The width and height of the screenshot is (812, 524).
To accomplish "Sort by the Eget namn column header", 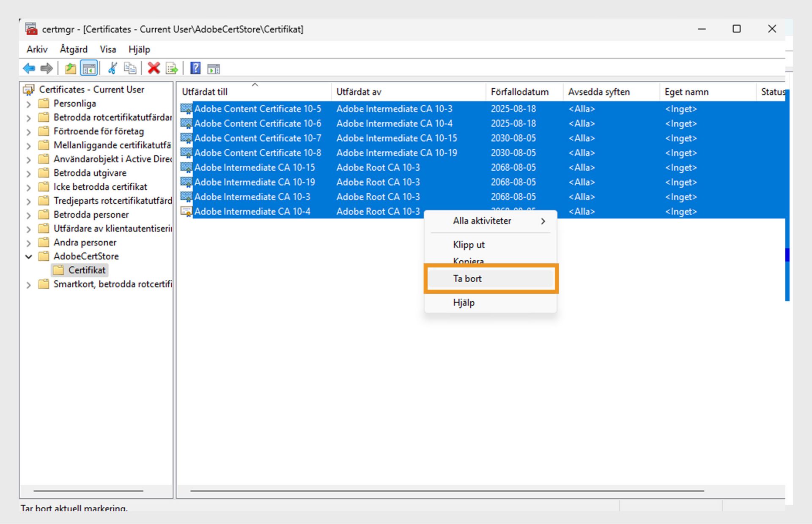I will coord(708,92).
